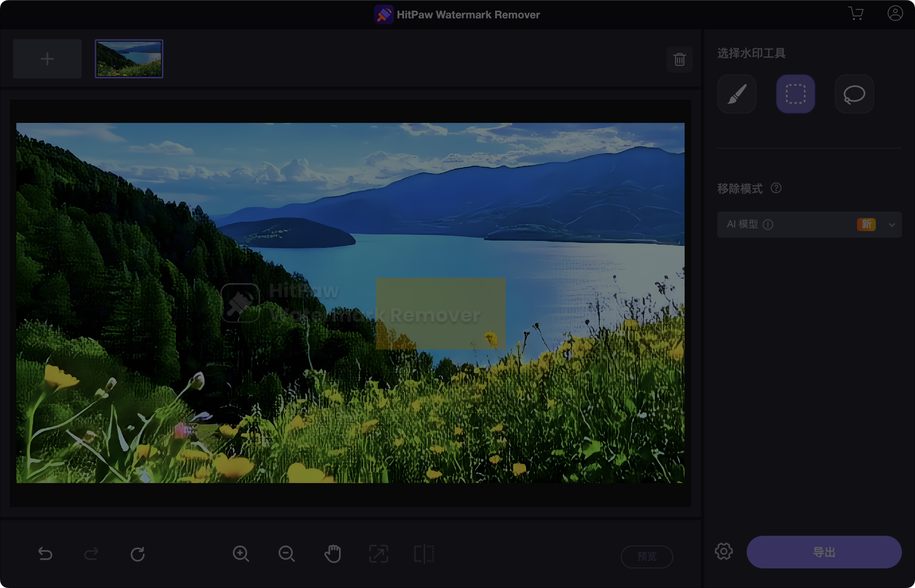Undo the last edit

pyautogui.click(x=45, y=554)
